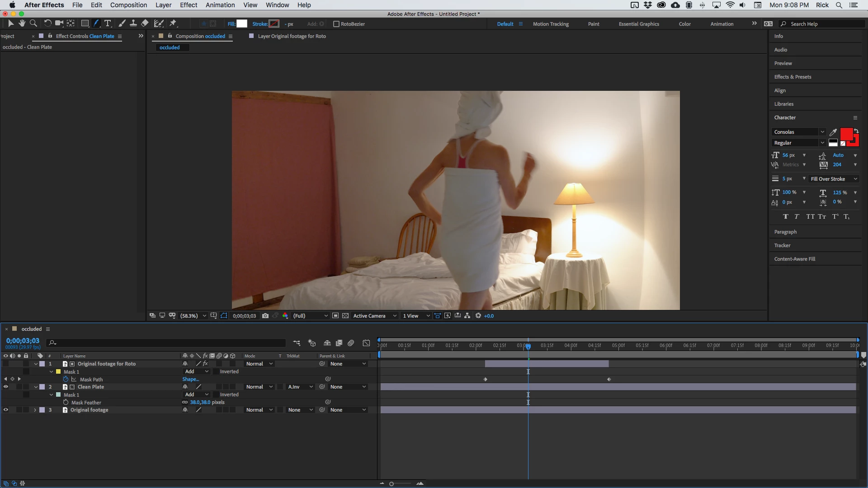868x488 pixels.
Task: Expand the Original footage layer properties
Action: [x=35, y=410]
